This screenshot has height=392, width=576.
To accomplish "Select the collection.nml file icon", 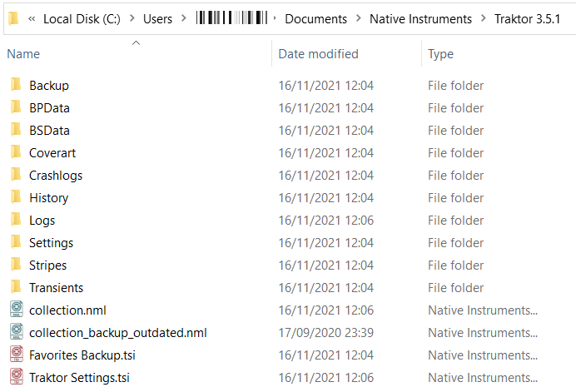I will 16,310.
